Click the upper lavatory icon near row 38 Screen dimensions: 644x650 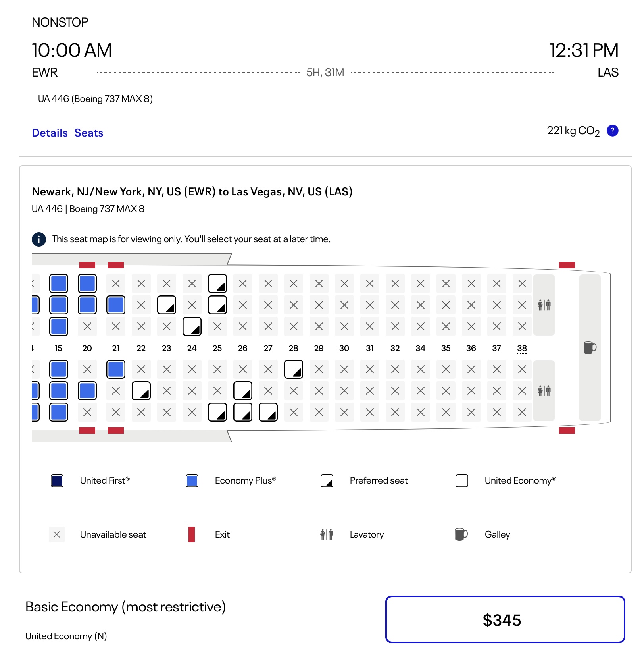(x=544, y=305)
